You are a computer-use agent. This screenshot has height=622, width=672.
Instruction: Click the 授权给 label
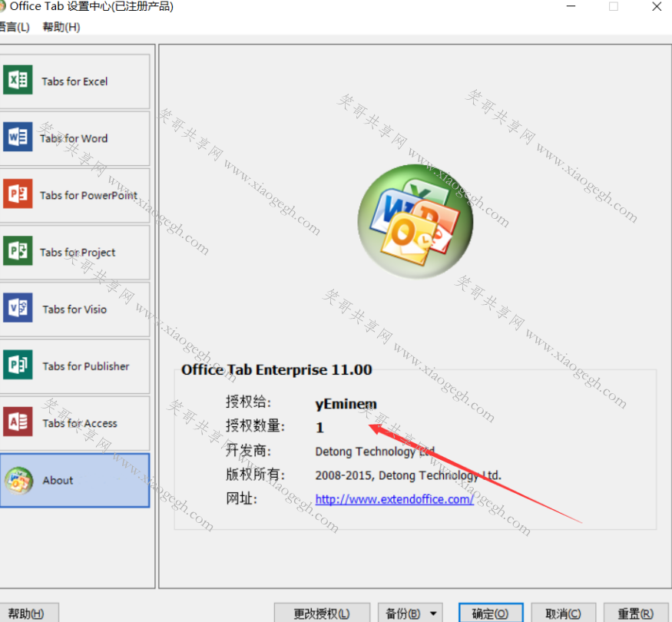coord(248,402)
